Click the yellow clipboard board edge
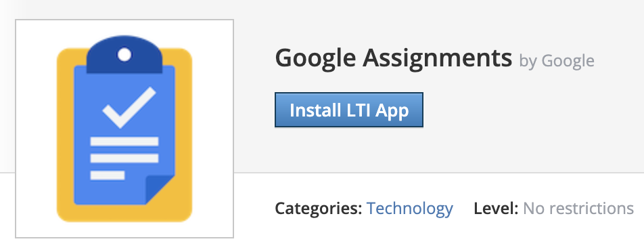Viewport: 644px width, 252px height. (65, 135)
